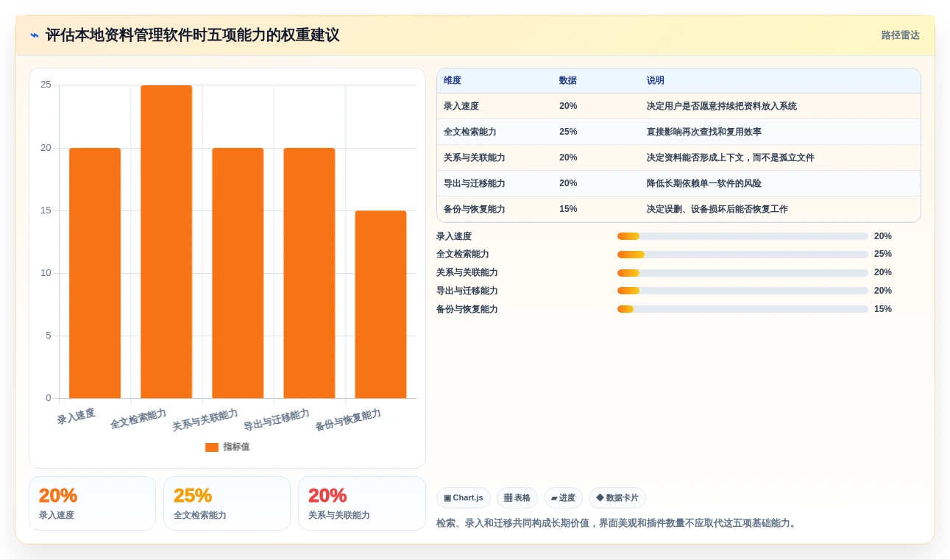The width and height of the screenshot is (950, 560).
Task: Click the 导出与迁移能力 x-axis label
Action: 277,419
